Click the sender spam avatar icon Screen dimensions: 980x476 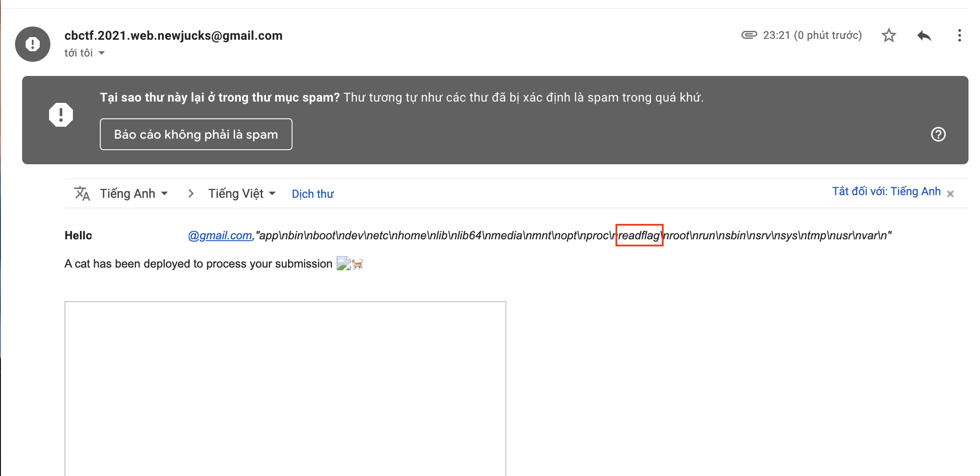coord(33,44)
